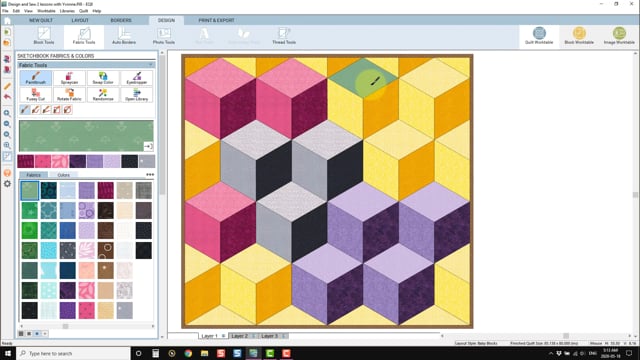Switch to the Colors palette tab
Viewport: 640px width, 360px height.
click(63, 175)
